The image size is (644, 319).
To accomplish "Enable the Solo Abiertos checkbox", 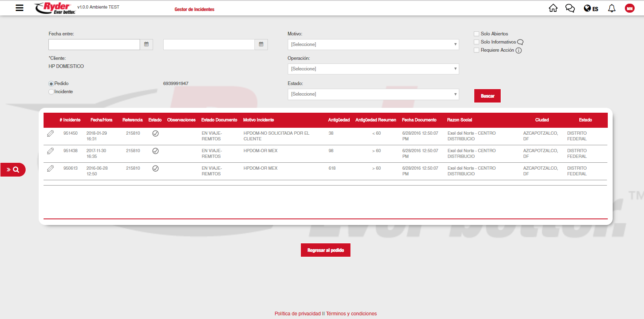I will 476,34.
